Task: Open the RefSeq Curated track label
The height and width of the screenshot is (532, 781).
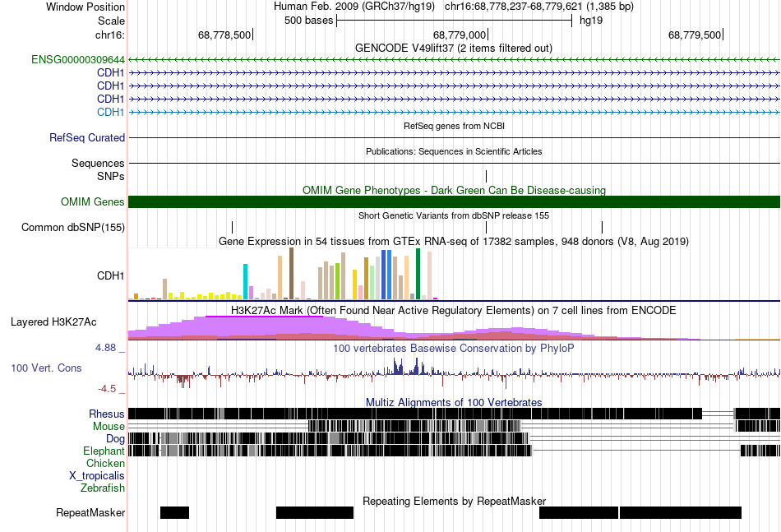Action: point(87,137)
